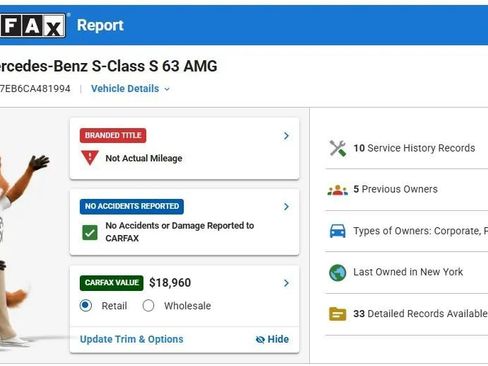488x366 pixels.
Task: Open No Accidents Reported card chevron
Action: [x=286, y=207]
